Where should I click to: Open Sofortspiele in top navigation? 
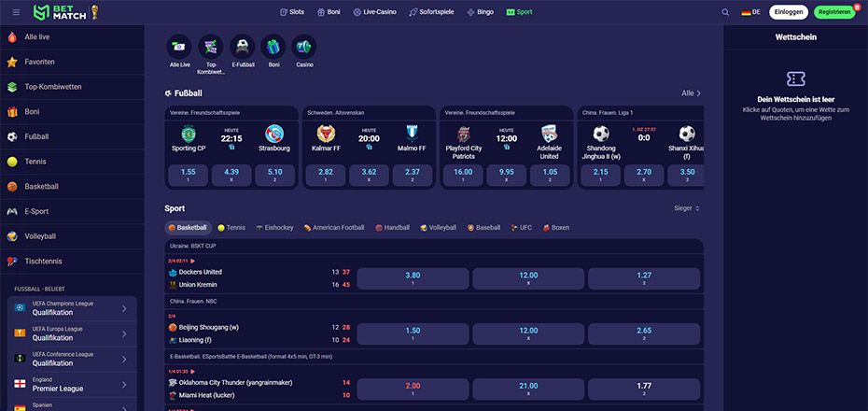(432, 11)
